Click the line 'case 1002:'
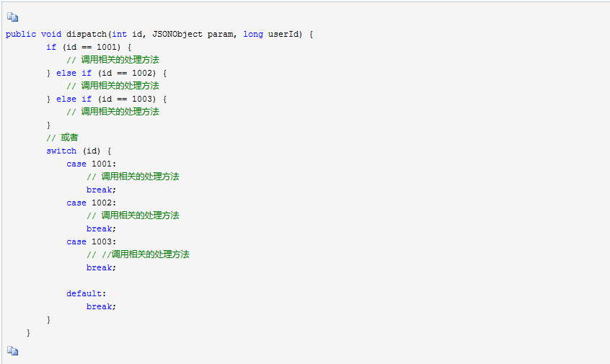610x364 pixels. (x=92, y=203)
